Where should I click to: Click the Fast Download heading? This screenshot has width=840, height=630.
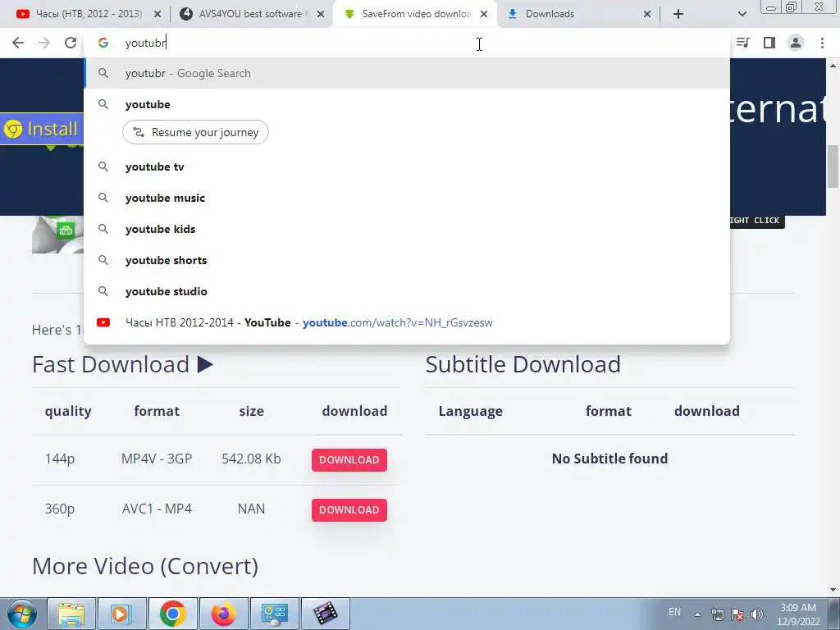tap(123, 364)
